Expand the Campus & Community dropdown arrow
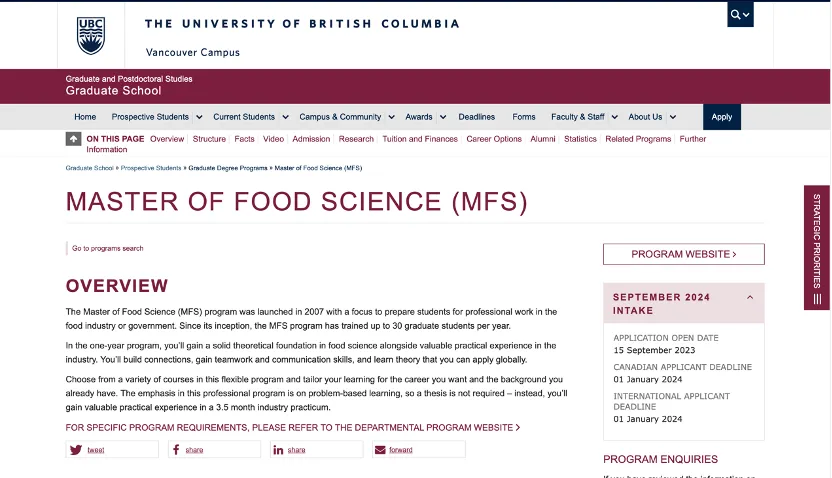Viewport: 832px width, 478px height. (x=391, y=117)
